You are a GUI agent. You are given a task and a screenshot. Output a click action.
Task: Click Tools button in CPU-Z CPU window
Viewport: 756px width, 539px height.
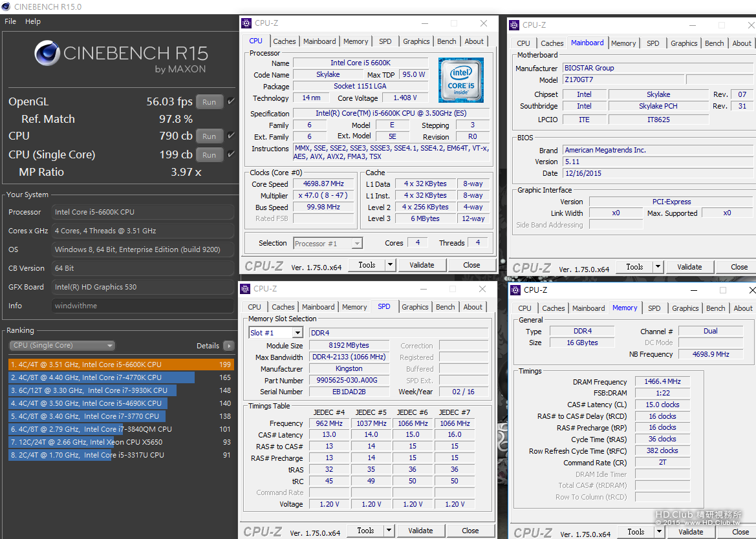pos(367,265)
